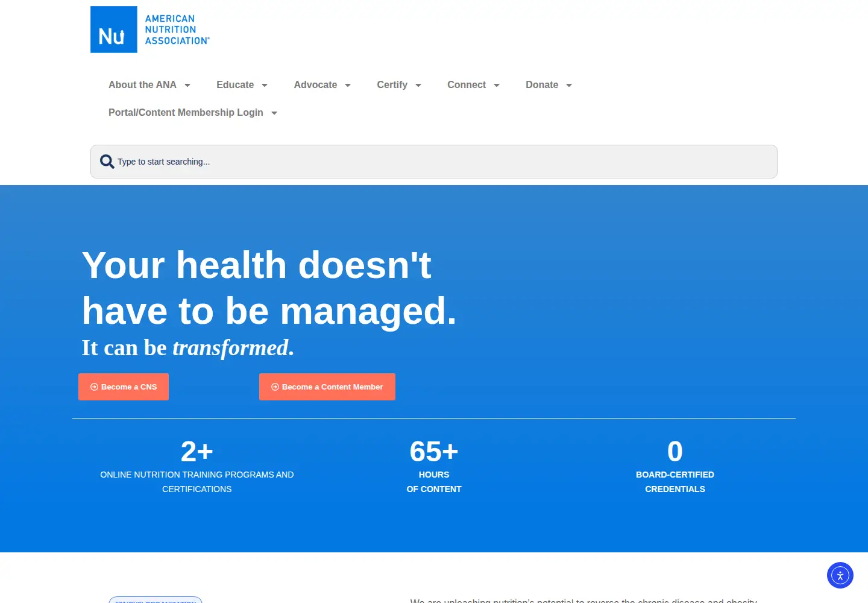
Task: Expand the Advocate dropdown arrow
Action: pos(348,85)
